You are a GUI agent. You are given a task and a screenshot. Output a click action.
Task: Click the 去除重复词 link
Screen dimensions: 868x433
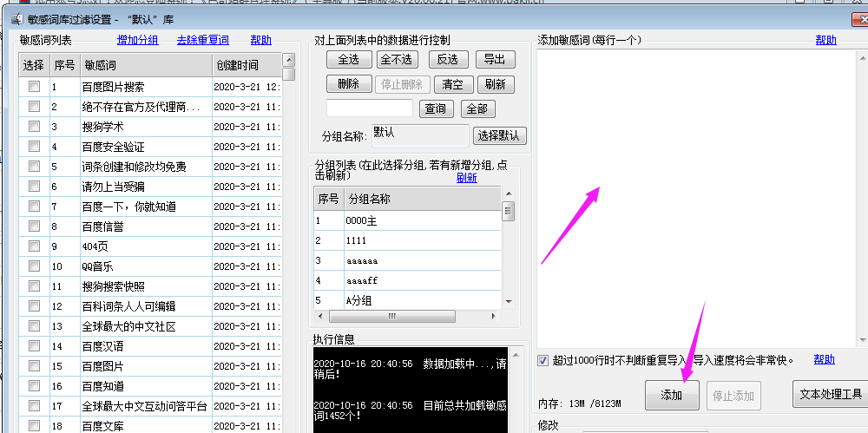203,40
